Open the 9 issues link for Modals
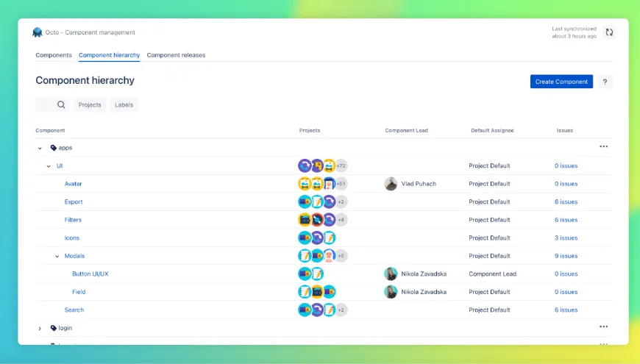Image resolution: width=640 pixels, height=364 pixels. coord(566,256)
